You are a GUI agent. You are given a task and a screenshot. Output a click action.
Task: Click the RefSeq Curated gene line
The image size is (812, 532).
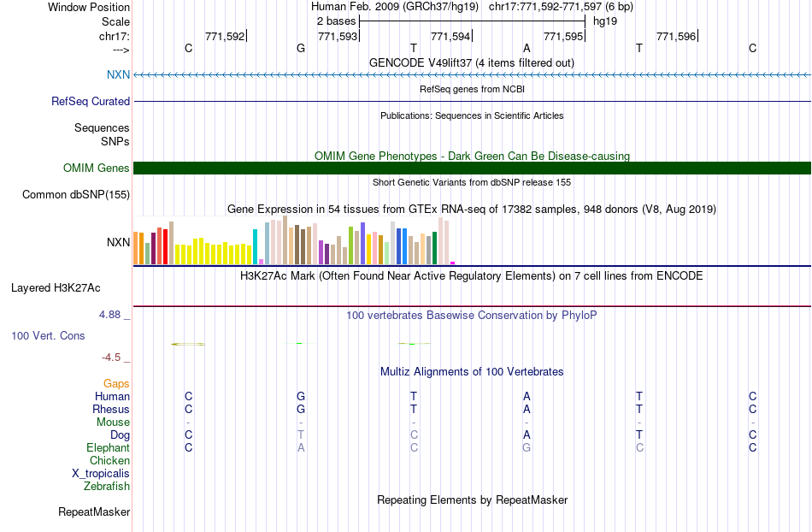(x=472, y=101)
